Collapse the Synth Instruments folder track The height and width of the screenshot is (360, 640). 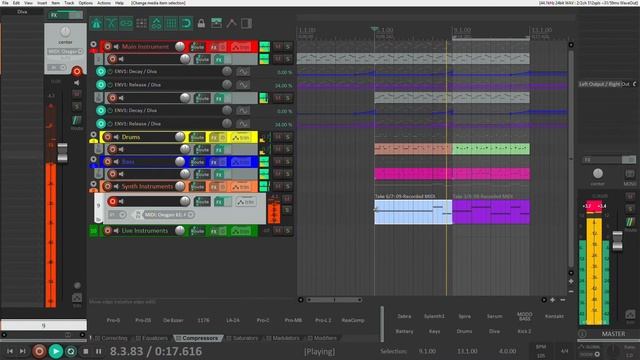(x=93, y=184)
